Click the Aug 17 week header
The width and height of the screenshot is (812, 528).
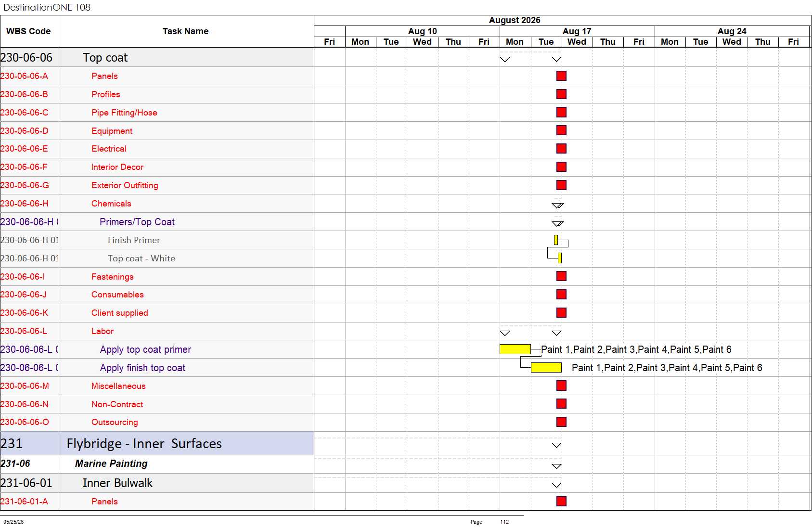coord(577,31)
